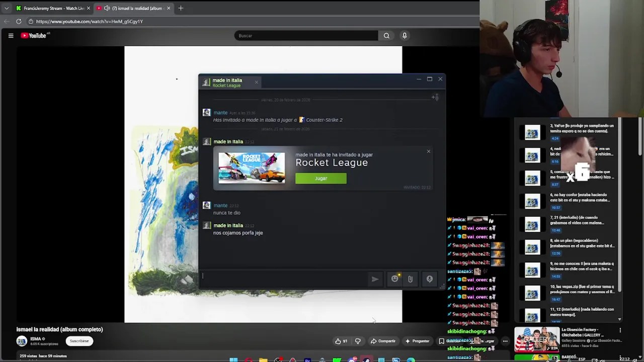
Task: Open a new browser tab with plus
Action: (x=181, y=8)
